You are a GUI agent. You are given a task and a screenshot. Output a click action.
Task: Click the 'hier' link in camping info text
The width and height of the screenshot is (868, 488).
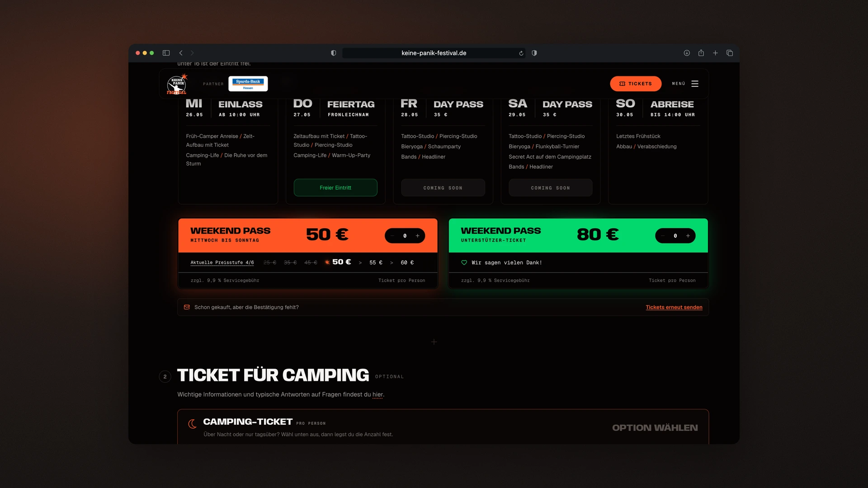pyautogui.click(x=377, y=394)
